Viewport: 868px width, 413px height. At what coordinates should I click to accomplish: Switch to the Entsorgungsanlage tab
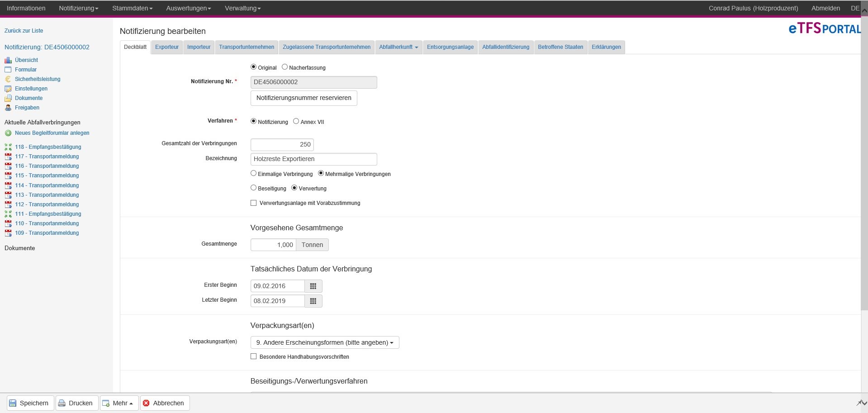coord(450,47)
